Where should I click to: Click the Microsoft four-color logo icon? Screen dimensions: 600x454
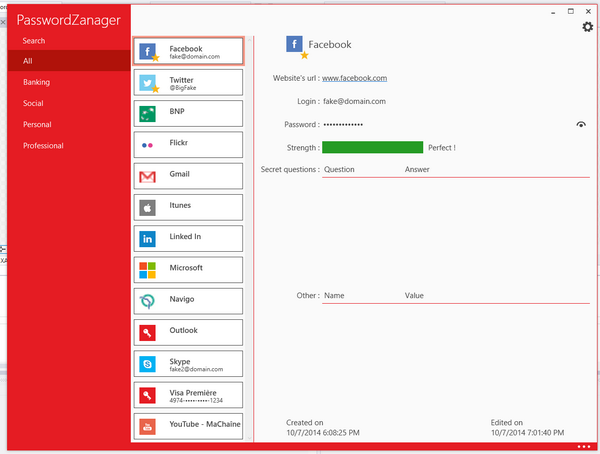tap(147, 270)
